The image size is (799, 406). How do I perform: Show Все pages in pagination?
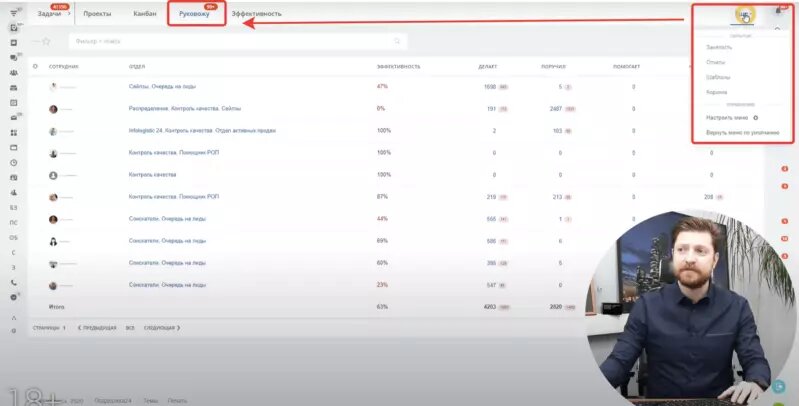click(130, 328)
